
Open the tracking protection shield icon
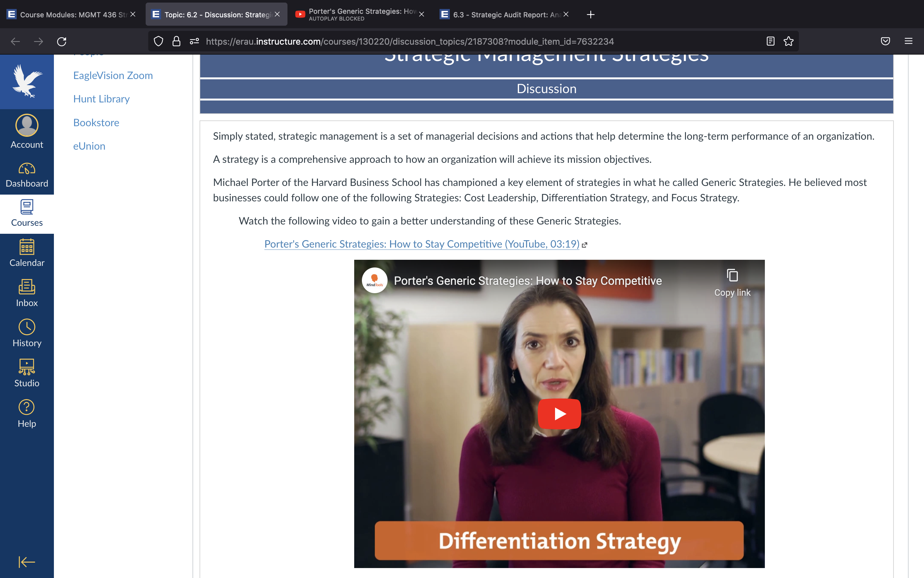tap(158, 41)
